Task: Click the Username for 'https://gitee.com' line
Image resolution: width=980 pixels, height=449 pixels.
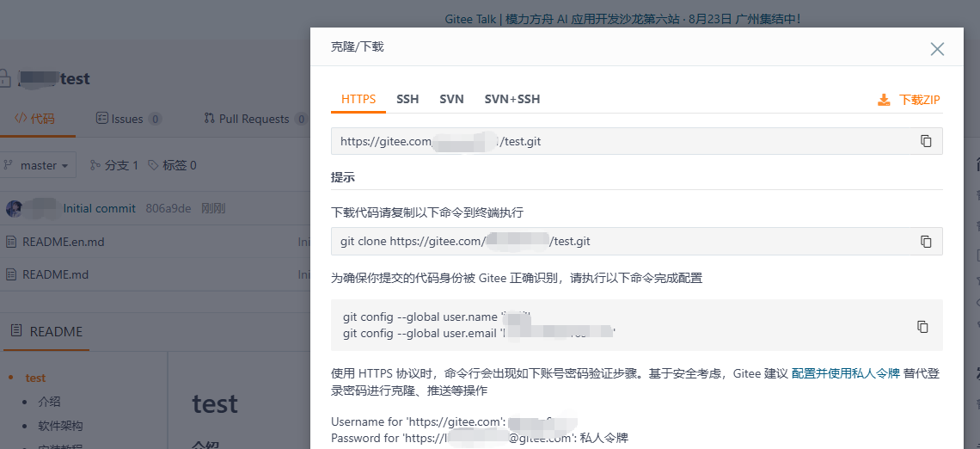Action: [x=453, y=421]
